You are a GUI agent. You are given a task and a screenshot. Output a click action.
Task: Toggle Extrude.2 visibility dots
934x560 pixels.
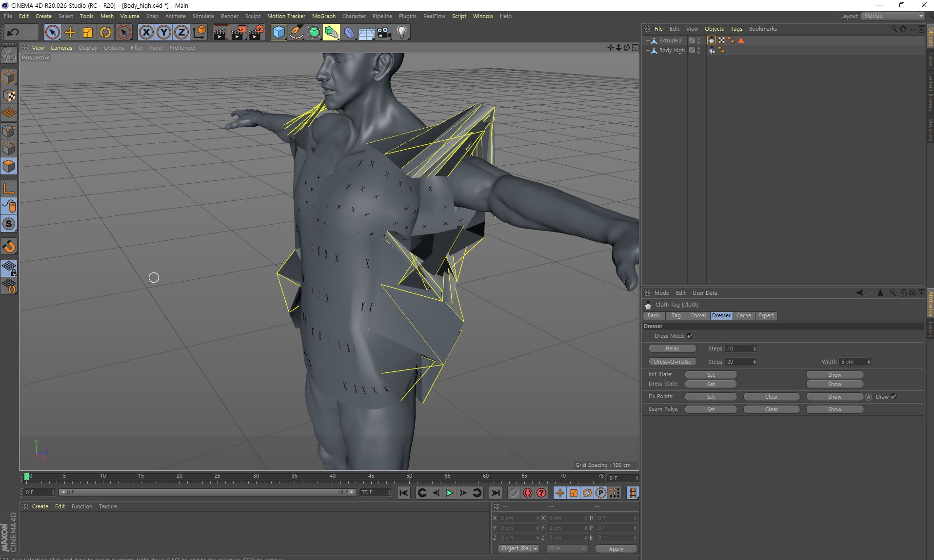pos(699,40)
